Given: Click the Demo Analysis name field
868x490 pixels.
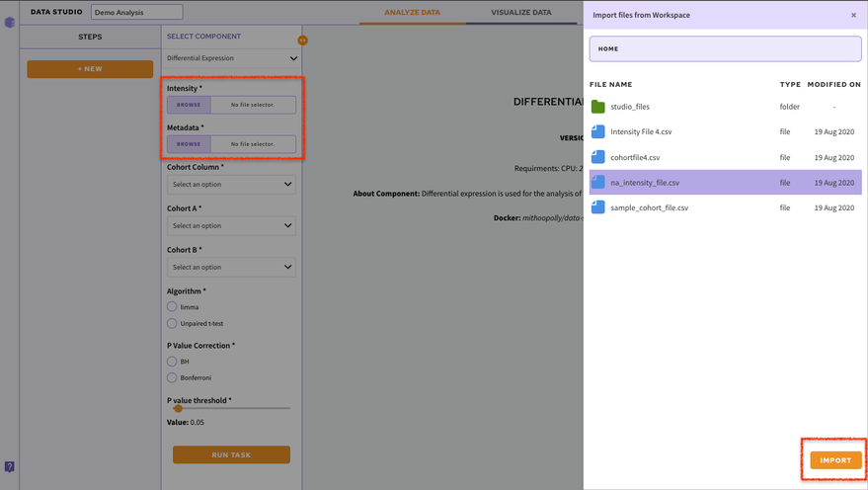Looking at the screenshot, I should [x=136, y=12].
